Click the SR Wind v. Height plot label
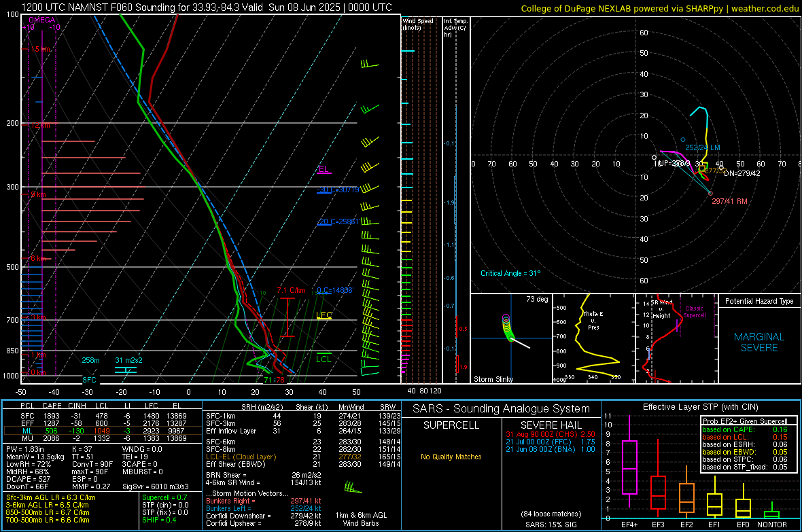 pyautogui.click(x=661, y=309)
